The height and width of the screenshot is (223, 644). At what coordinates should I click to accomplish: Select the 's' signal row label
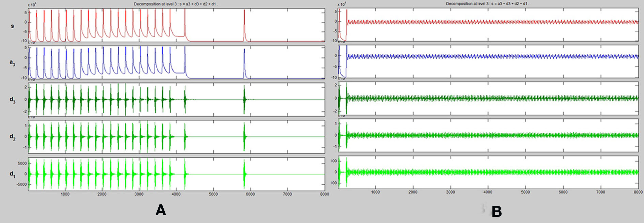(x=12, y=26)
